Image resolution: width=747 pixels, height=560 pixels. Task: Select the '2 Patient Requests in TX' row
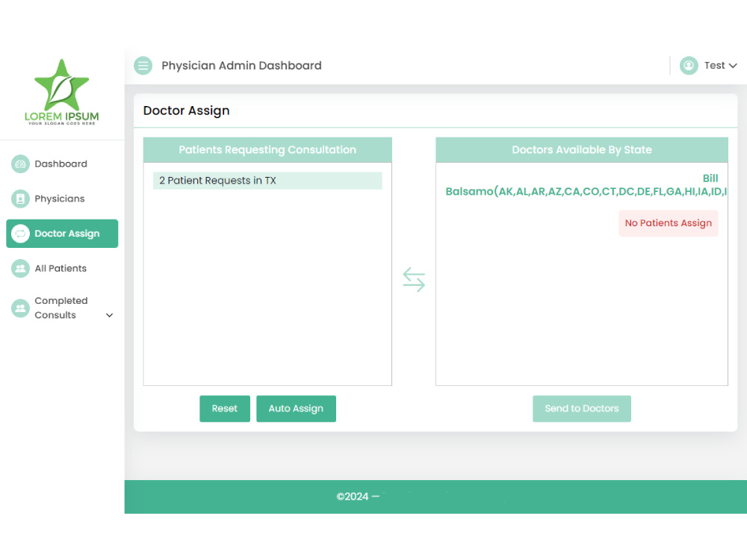pyautogui.click(x=267, y=181)
